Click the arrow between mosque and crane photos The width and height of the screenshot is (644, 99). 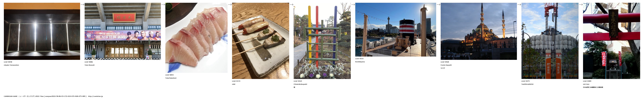tap(519, 5)
